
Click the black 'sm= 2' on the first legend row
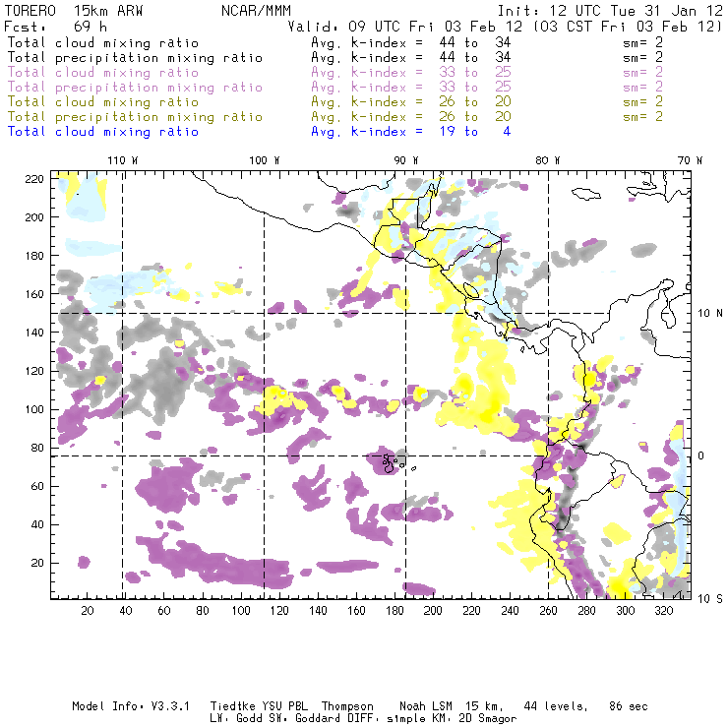(x=642, y=43)
